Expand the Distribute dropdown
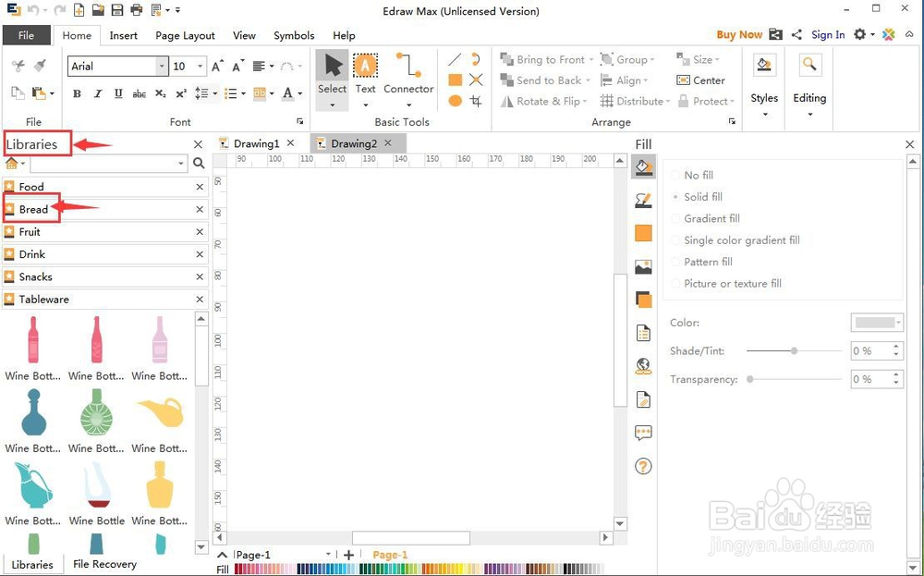 (668, 102)
